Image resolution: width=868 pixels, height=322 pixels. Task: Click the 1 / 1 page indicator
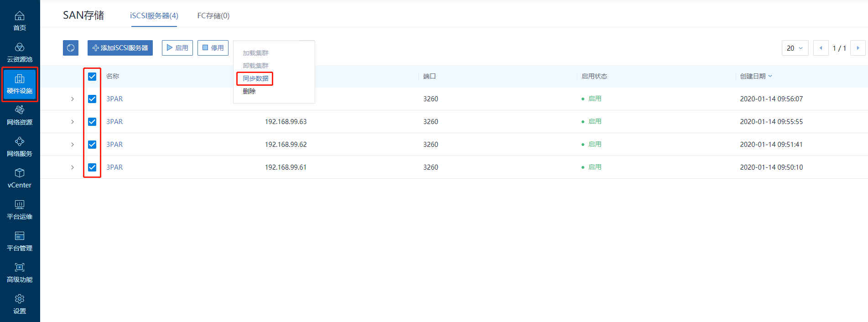click(839, 48)
